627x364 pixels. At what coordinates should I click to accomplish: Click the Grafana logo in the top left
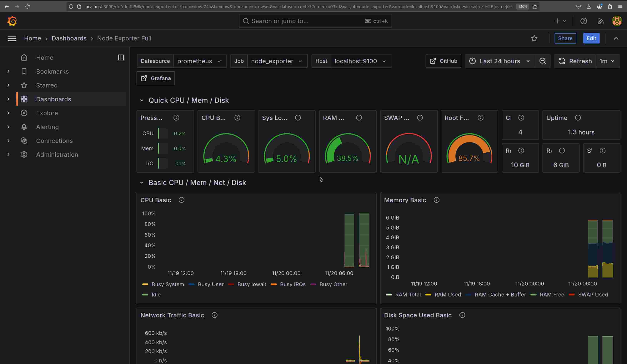12,21
